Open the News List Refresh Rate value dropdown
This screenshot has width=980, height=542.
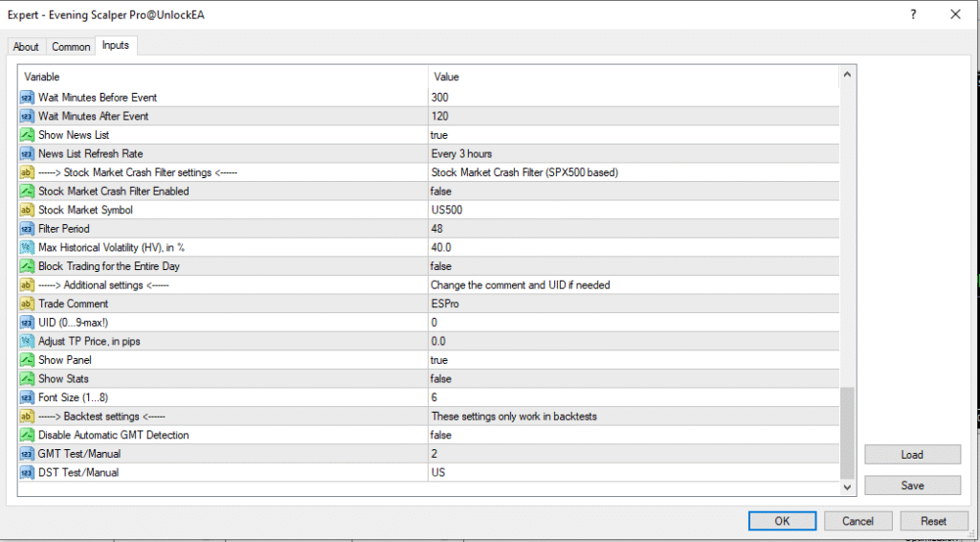click(632, 154)
